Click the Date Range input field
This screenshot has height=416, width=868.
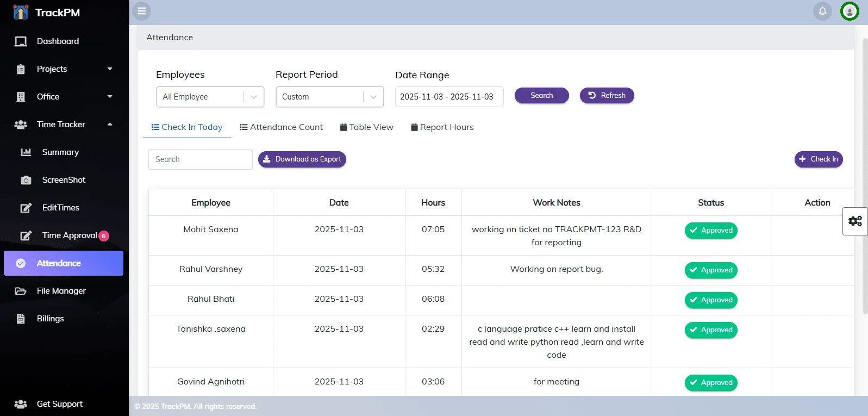(449, 97)
